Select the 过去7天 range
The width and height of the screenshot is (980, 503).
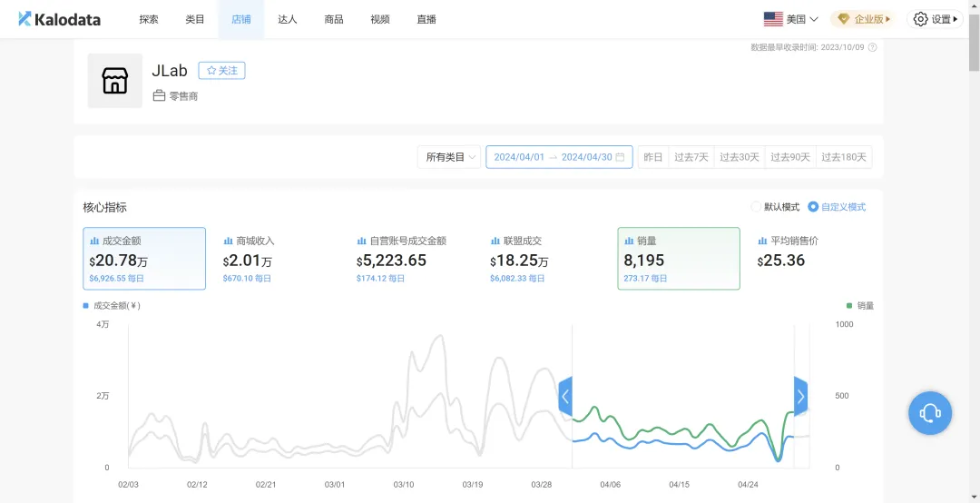click(x=691, y=157)
